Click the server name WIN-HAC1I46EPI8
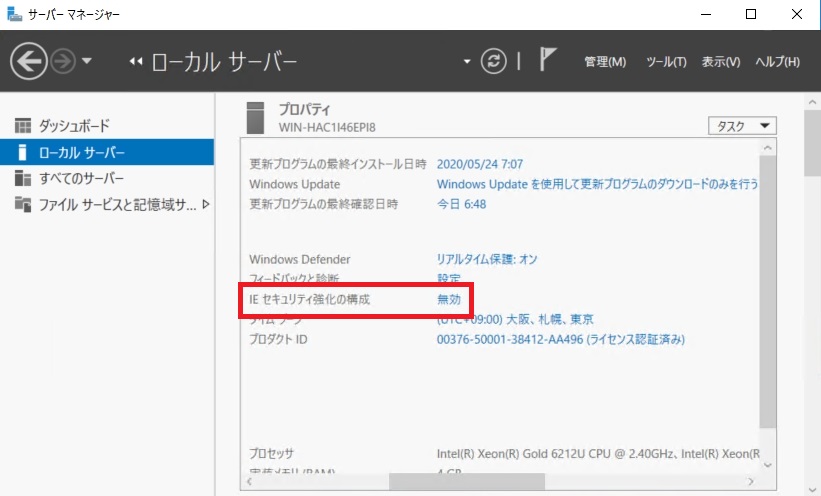This screenshot has width=821, height=496. (x=327, y=127)
